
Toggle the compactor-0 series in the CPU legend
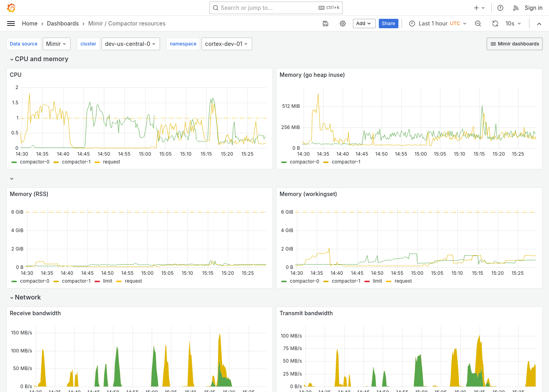click(35, 162)
